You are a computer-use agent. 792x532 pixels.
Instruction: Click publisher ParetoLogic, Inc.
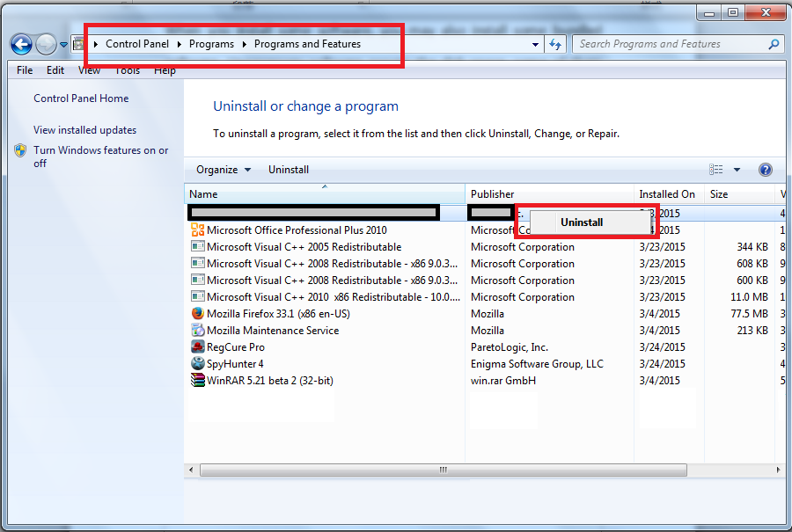pyautogui.click(x=510, y=346)
